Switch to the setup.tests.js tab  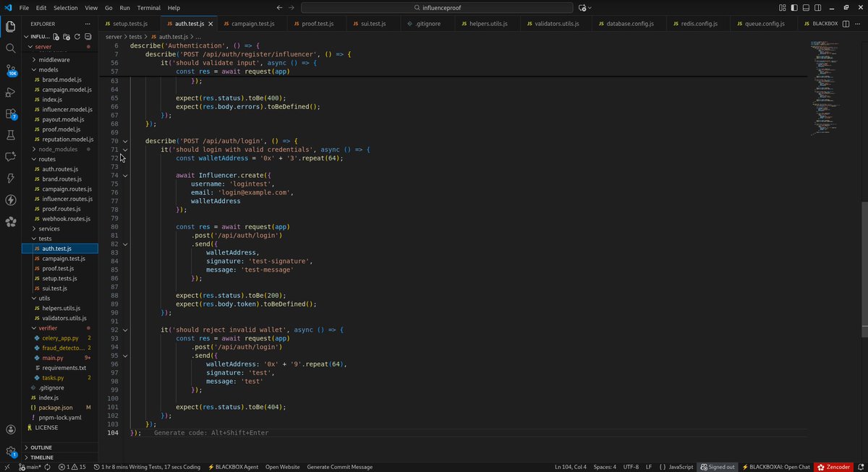click(x=130, y=24)
